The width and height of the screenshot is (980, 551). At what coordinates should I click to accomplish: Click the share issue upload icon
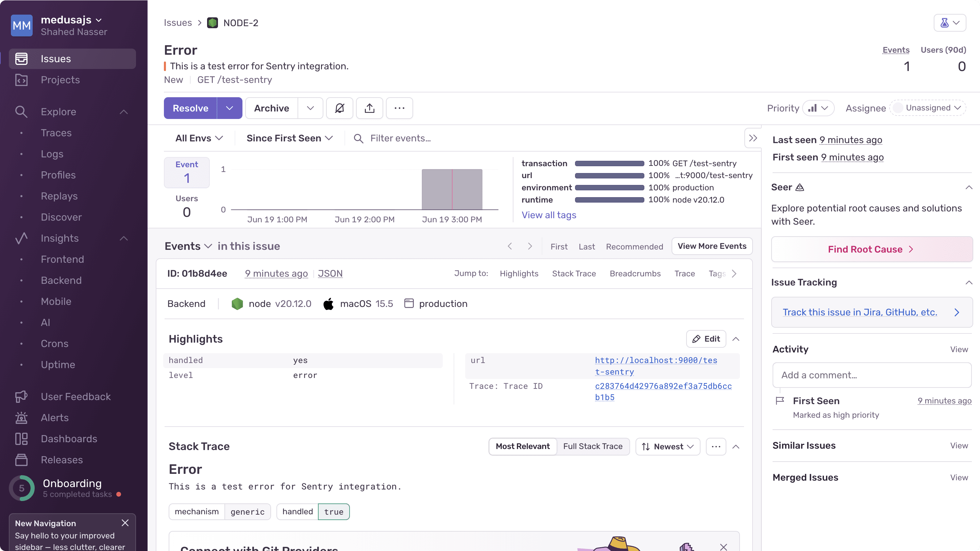[369, 108]
